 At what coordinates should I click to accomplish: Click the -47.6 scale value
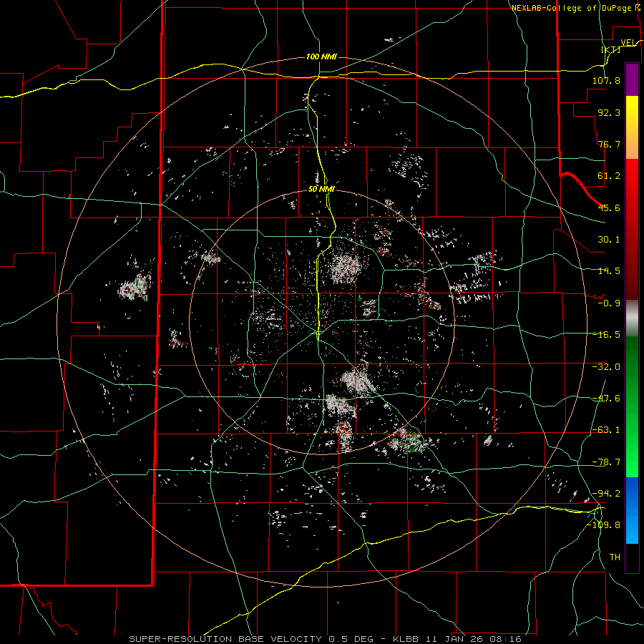click(606, 399)
